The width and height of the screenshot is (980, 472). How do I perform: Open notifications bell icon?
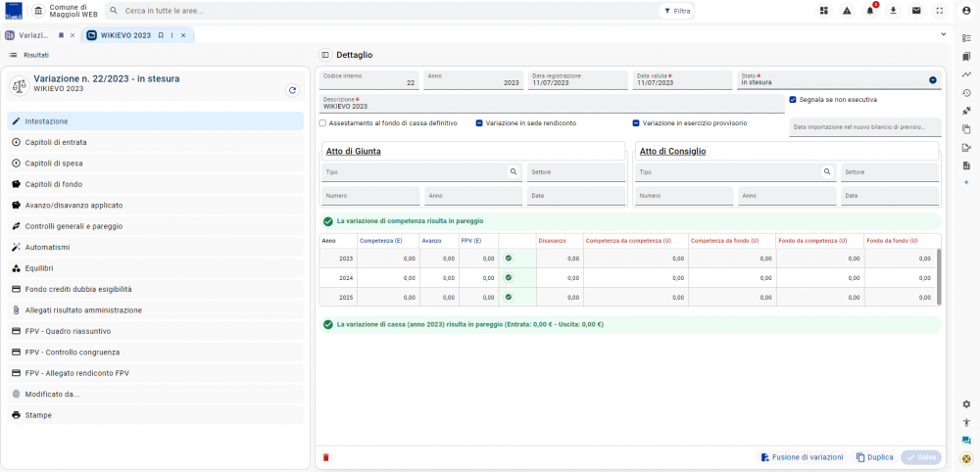coord(870,11)
